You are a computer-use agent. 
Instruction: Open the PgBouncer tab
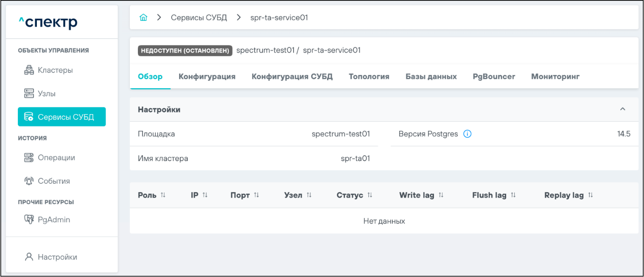coord(494,77)
